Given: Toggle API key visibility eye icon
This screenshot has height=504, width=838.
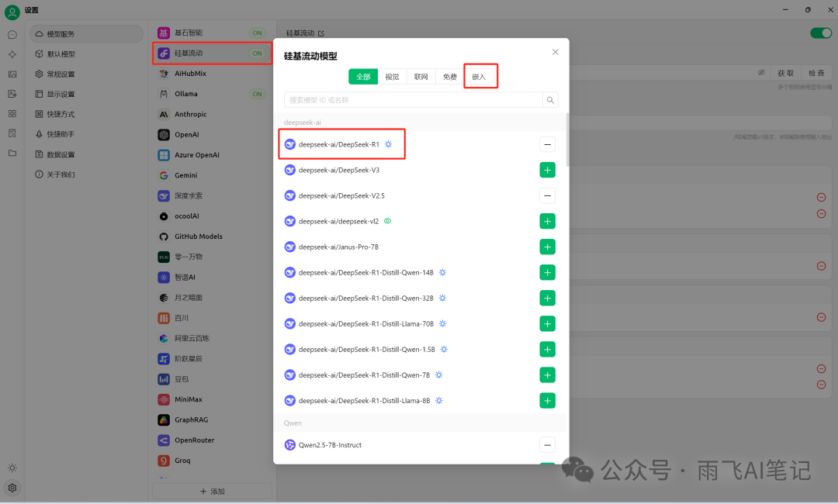Looking at the screenshot, I should click(761, 73).
